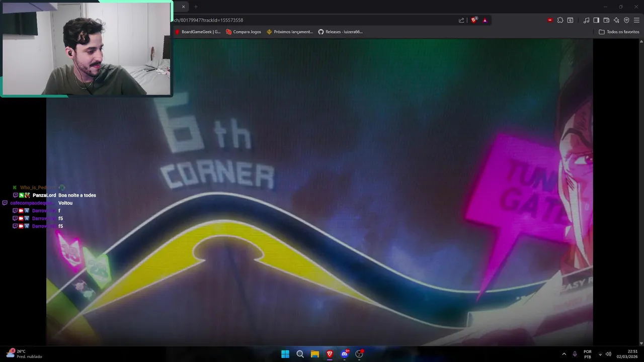
Task: Open the browser hamburger main menu
Action: 636,20
